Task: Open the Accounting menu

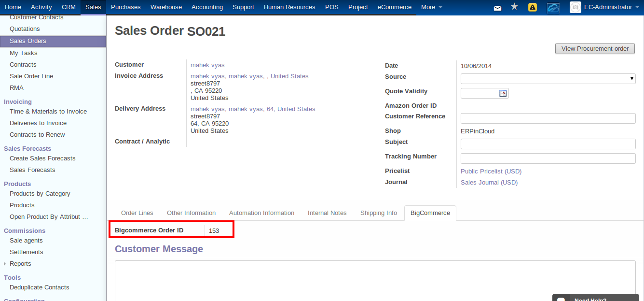Action: click(x=207, y=7)
